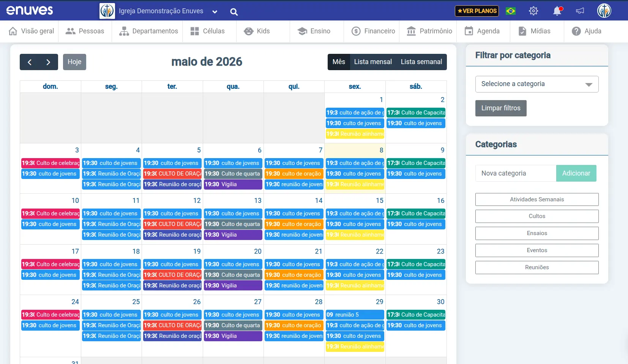Focus the Nova categoria input field
The image size is (628, 364).
pos(516,173)
